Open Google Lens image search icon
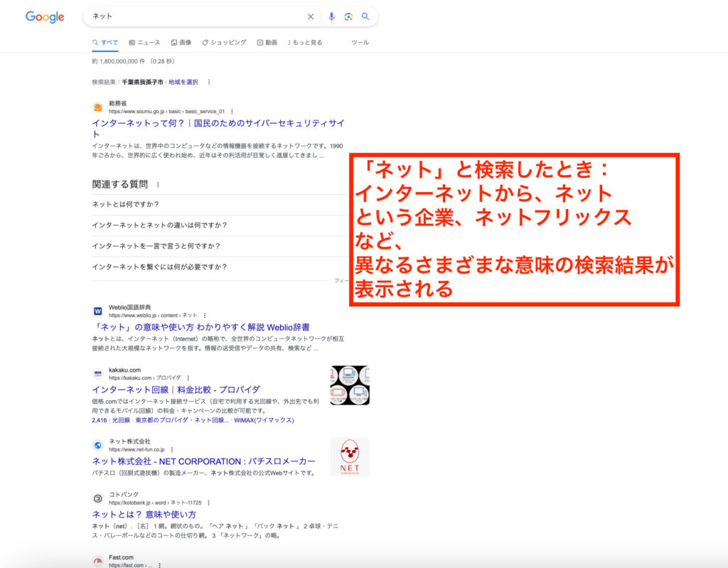The height and width of the screenshot is (568, 728). (348, 16)
